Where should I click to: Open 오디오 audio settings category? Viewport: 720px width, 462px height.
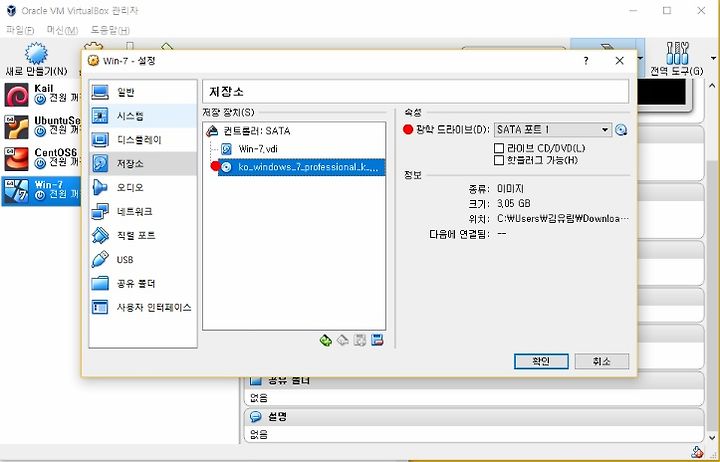[x=143, y=187]
